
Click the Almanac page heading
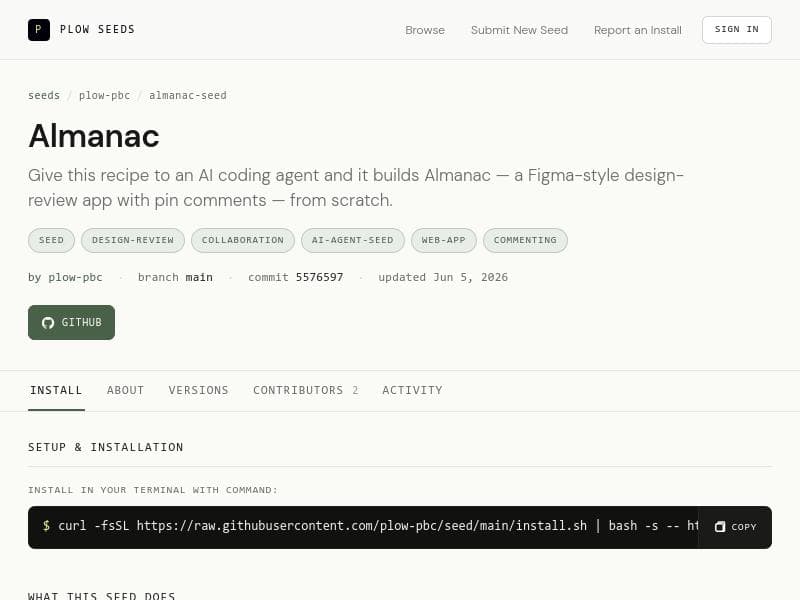94,136
